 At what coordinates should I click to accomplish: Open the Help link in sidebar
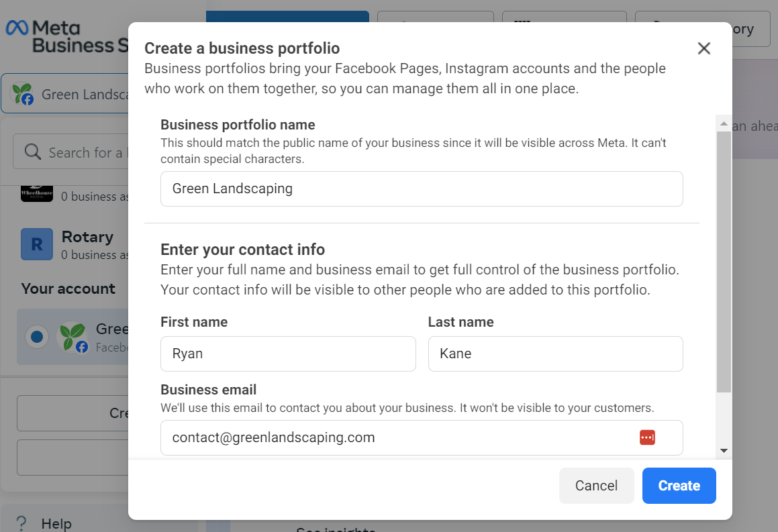pos(56,523)
